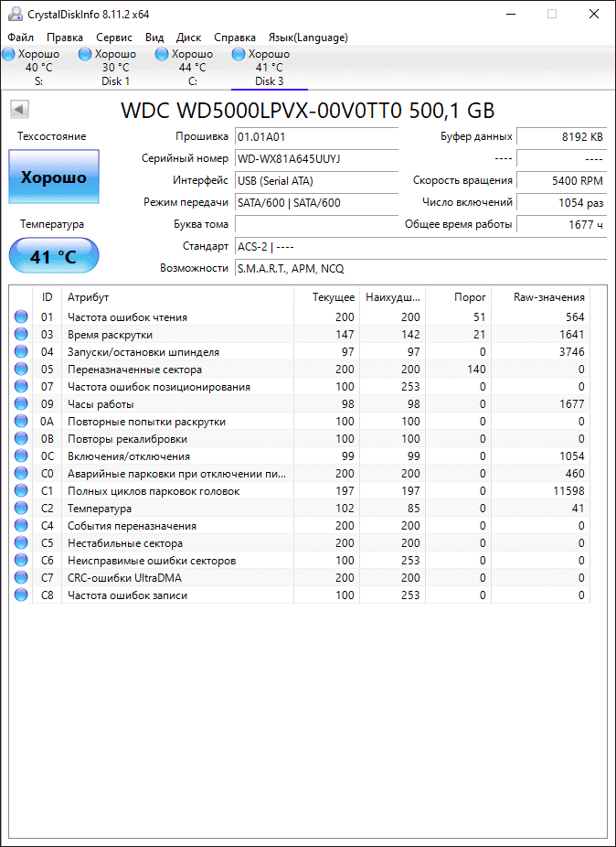Select row CRC-ошибки UltraDMA
Image resolution: width=616 pixels, height=847 pixels.
point(300,578)
